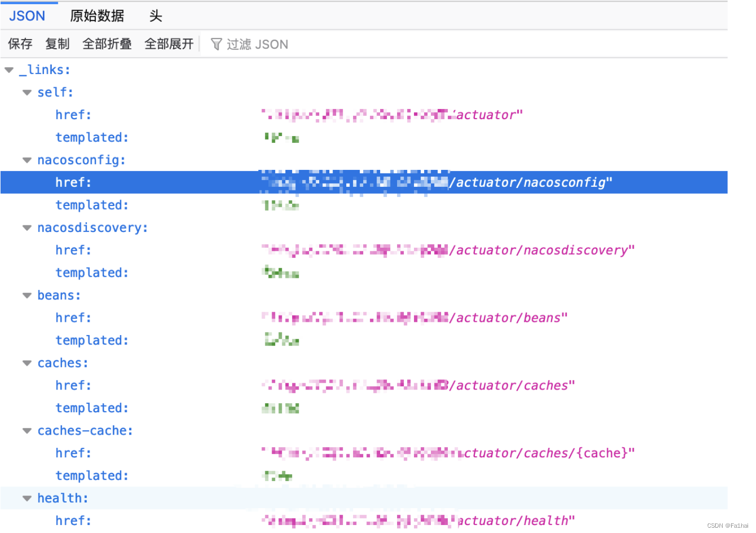This screenshot has width=756, height=533.
Task: Click blurred templated value under caches
Action: pyautogui.click(x=281, y=408)
